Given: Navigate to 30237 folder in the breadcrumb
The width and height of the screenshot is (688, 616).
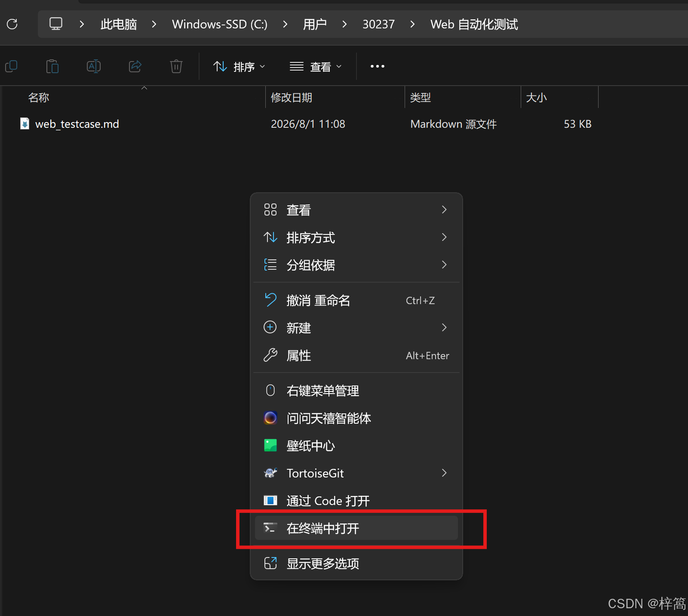Looking at the screenshot, I should pos(378,24).
